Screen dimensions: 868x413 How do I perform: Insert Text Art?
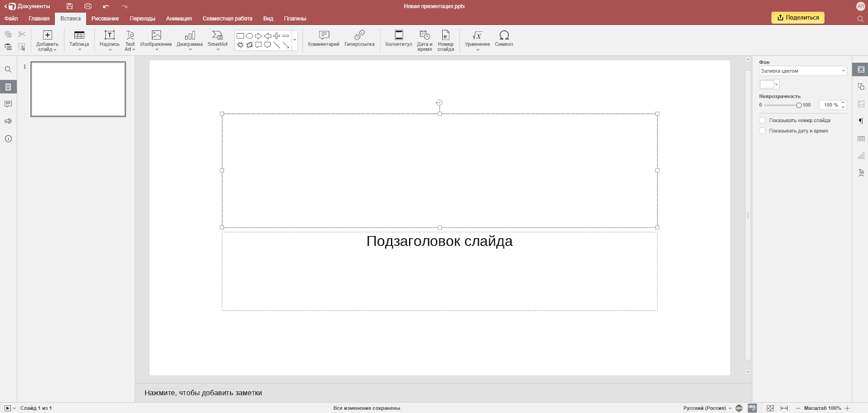[130, 40]
